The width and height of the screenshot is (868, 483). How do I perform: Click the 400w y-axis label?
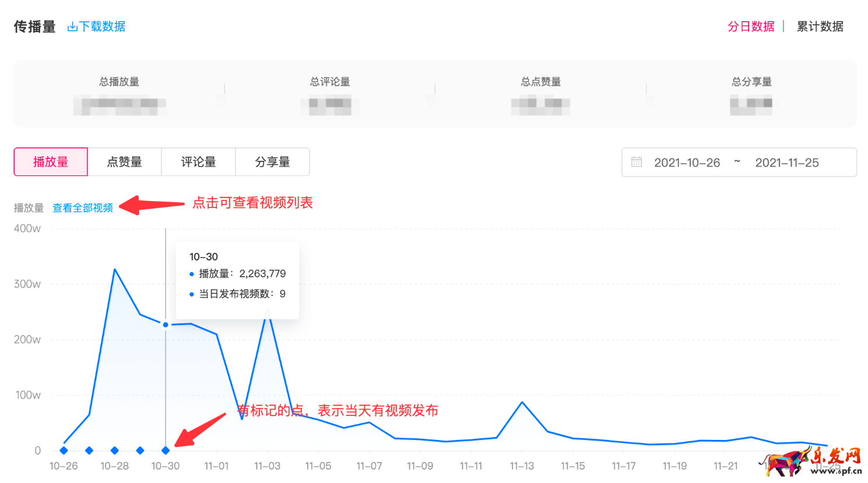pos(27,228)
